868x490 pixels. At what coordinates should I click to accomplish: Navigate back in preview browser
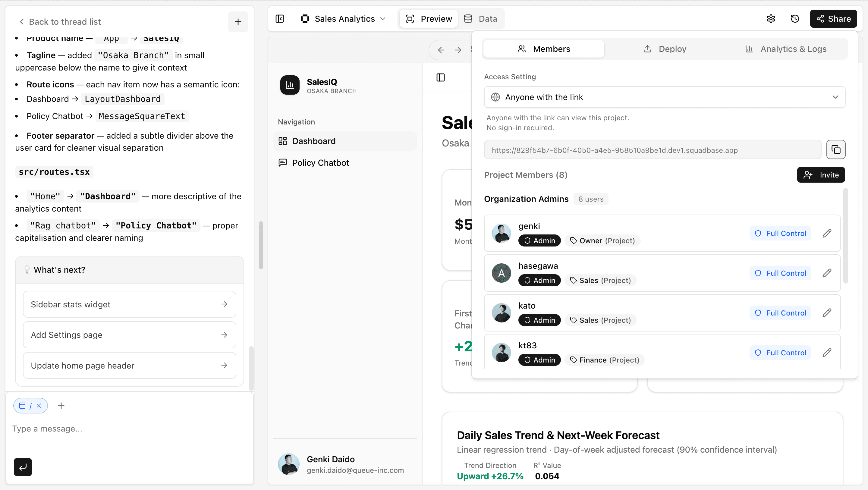click(x=441, y=50)
